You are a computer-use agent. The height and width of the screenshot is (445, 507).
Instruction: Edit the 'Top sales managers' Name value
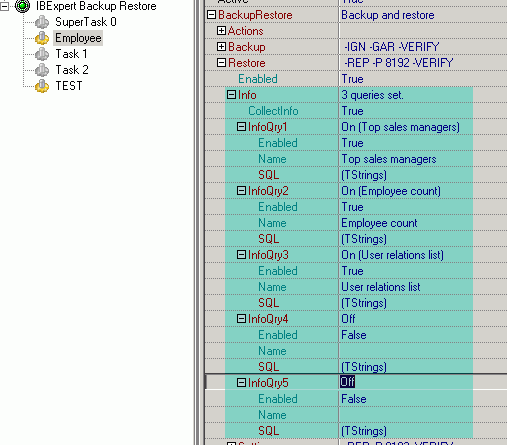389,159
